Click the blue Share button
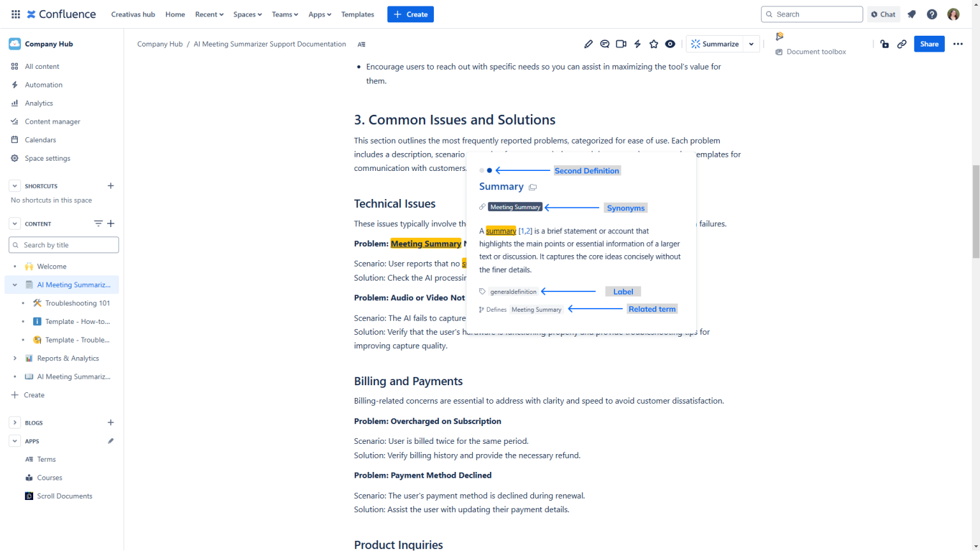 (929, 43)
